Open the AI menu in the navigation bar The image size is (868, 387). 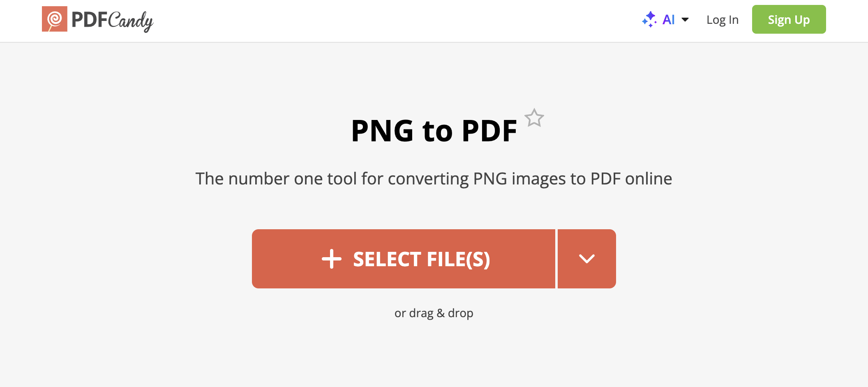pyautogui.click(x=669, y=19)
